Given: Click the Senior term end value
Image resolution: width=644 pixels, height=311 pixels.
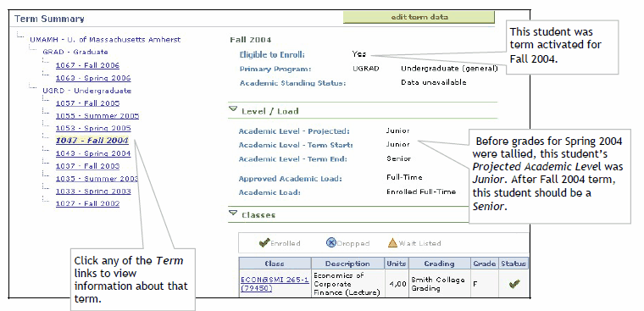Looking at the screenshot, I should 398,158.
